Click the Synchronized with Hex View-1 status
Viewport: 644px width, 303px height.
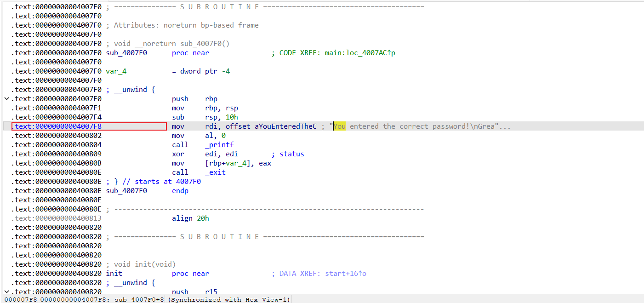tap(229, 300)
